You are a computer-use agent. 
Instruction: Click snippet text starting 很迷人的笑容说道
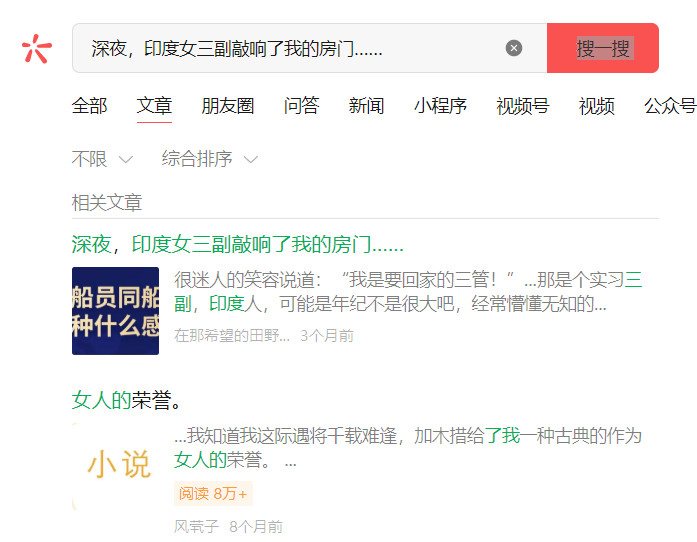[x=408, y=292]
